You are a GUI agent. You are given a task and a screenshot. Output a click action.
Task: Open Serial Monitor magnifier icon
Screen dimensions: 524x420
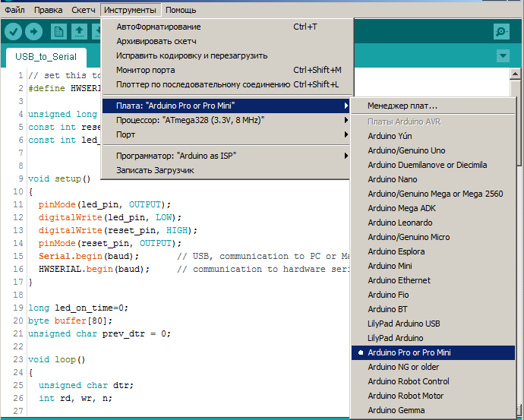pyautogui.click(x=501, y=31)
